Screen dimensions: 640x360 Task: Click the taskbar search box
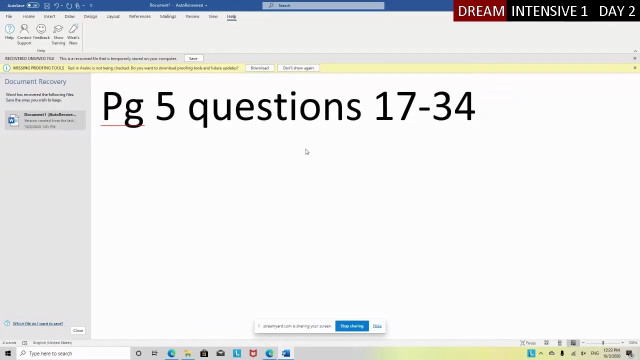(x=73, y=353)
